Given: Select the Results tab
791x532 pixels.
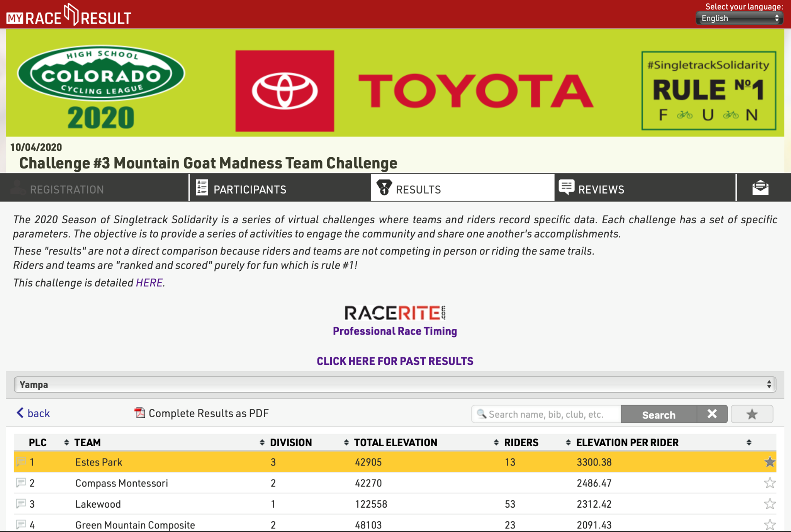Looking at the screenshot, I should click(462, 187).
